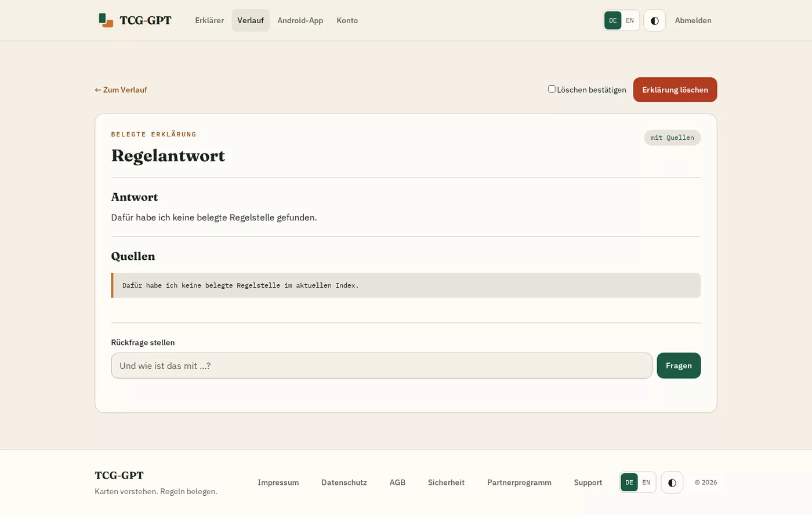Viewport: 812px width, 515px height.
Task: Toggle theme contrast icon in footer
Action: (x=672, y=483)
